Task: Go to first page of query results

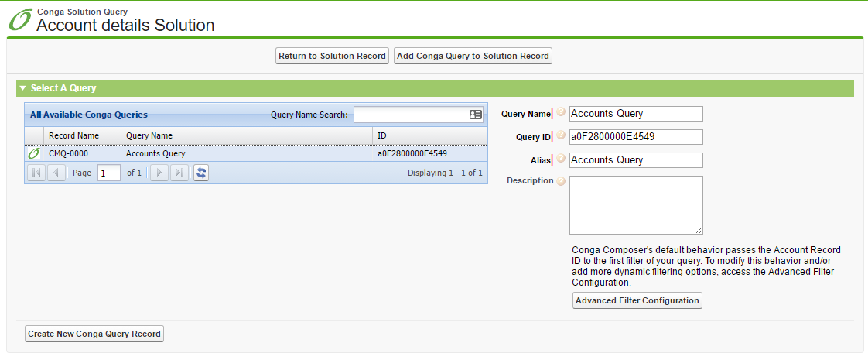Action: [36, 173]
